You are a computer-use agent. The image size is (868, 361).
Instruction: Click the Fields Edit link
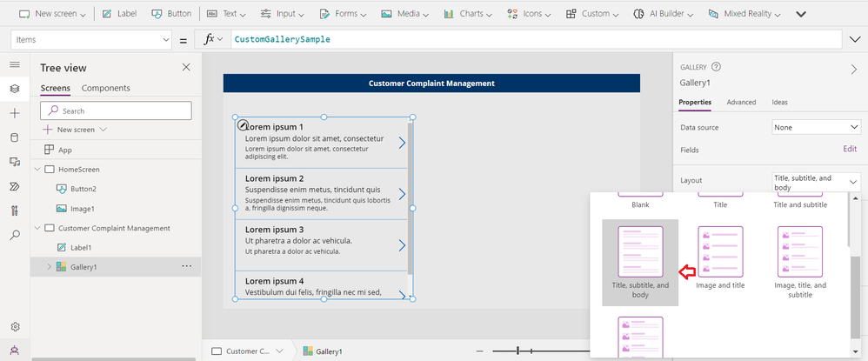coord(850,149)
